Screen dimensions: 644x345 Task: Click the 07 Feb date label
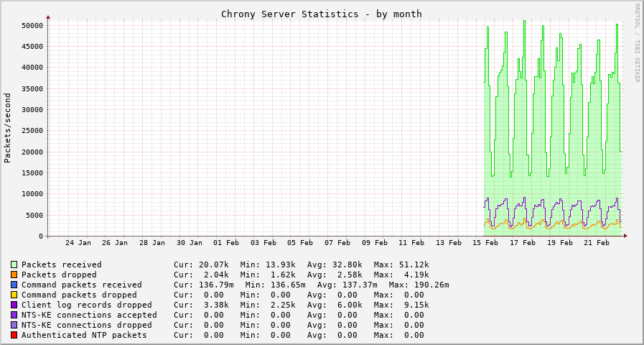[337, 243]
